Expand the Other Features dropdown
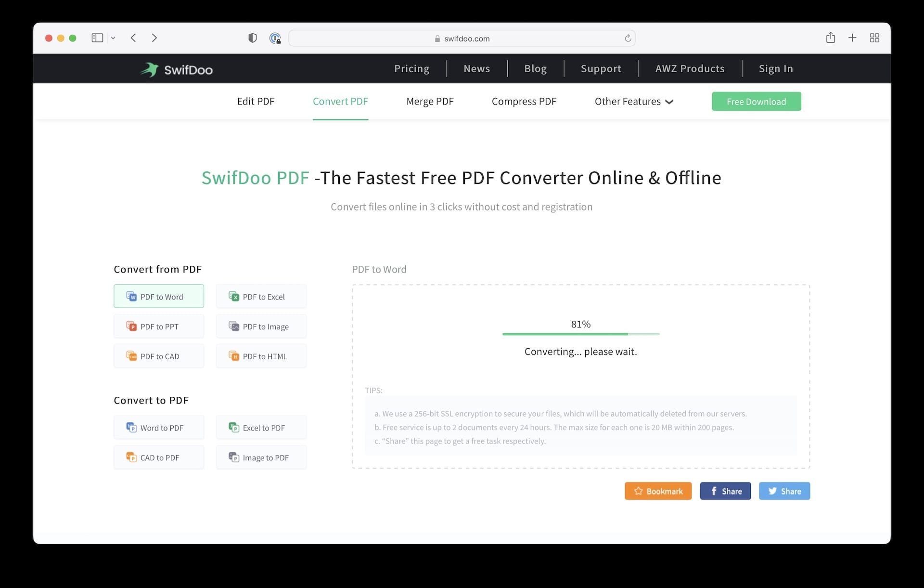This screenshot has height=588, width=924. 633,102
